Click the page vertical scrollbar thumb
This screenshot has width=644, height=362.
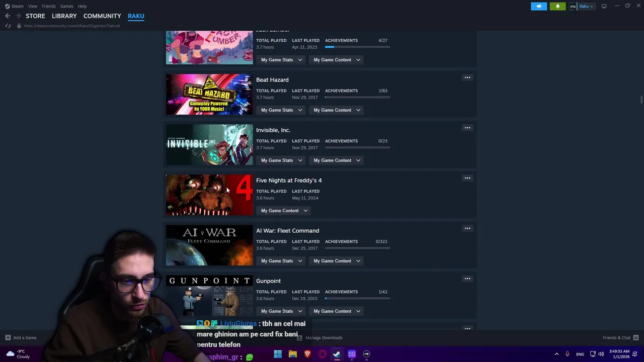pyautogui.click(x=641, y=100)
